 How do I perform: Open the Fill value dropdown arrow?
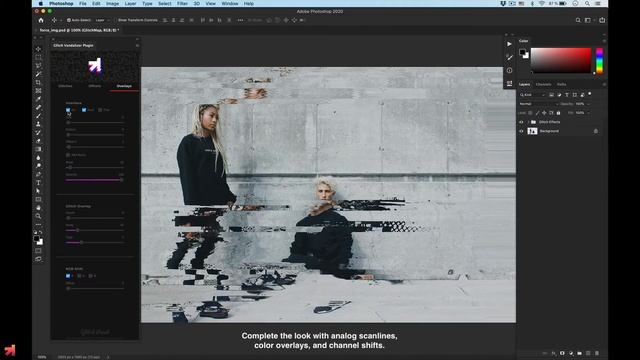pyautogui.click(x=588, y=113)
